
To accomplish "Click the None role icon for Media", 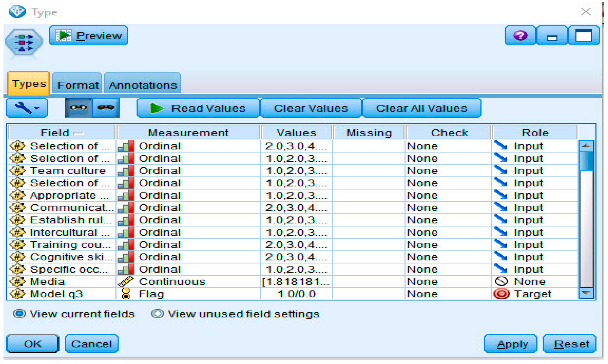I will [501, 282].
